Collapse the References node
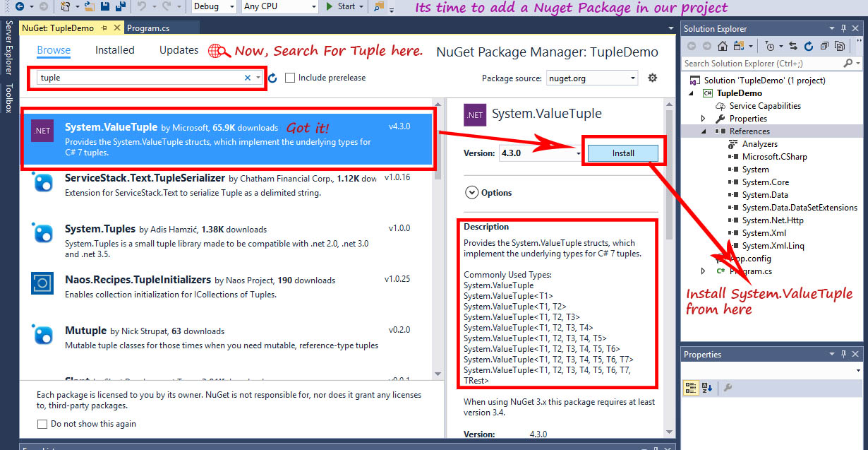Viewport: 868px width, 450px height. pyautogui.click(x=703, y=131)
